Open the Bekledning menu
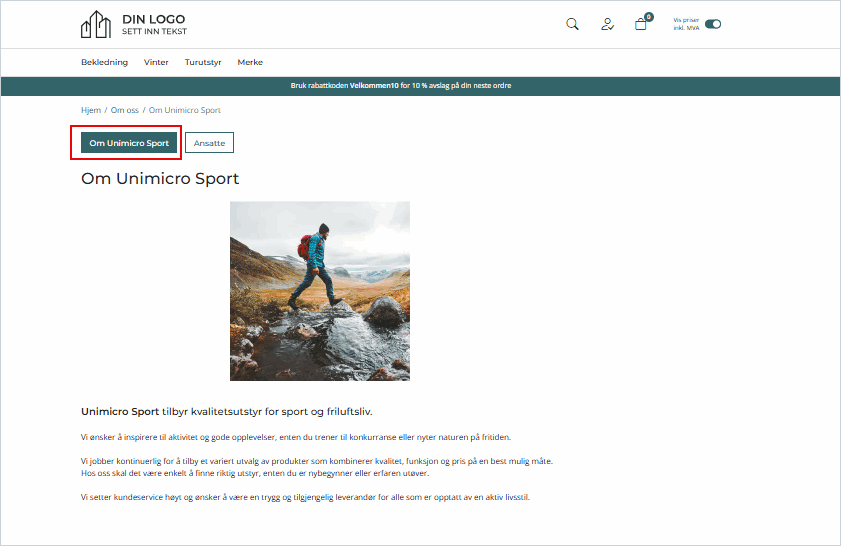This screenshot has width=841, height=546. tap(104, 62)
